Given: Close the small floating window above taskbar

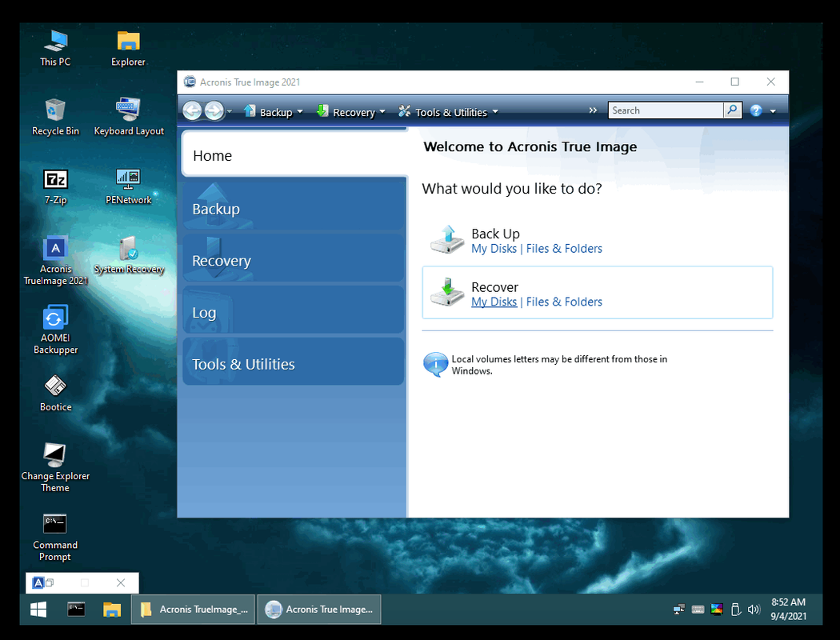Looking at the screenshot, I should (x=121, y=582).
